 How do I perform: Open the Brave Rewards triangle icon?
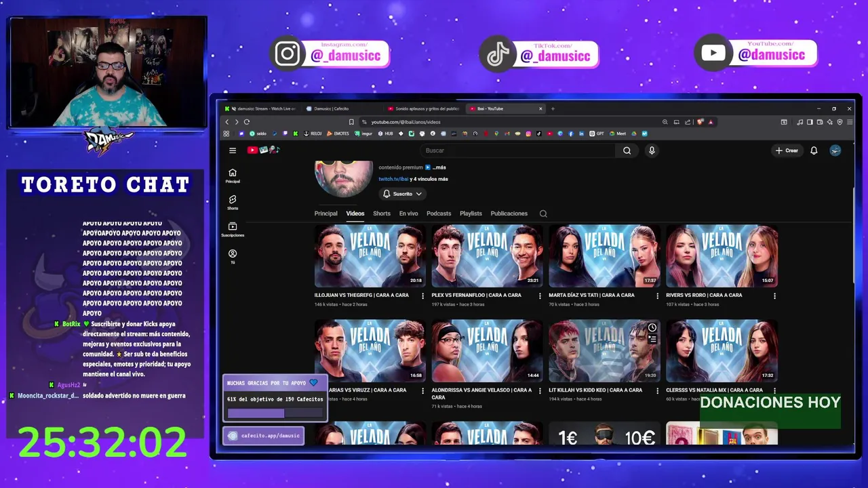(x=711, y=122)
